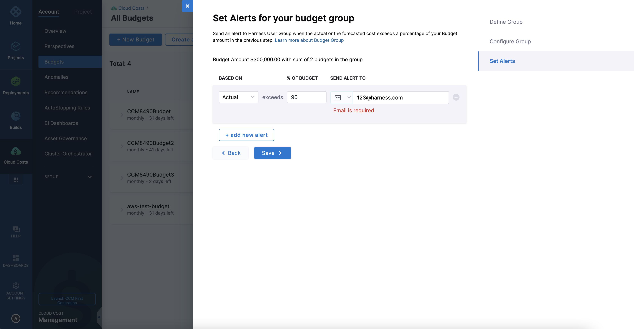Switch to the Project tab
Viewport: 644px width, 329px height.
point(83,12)
